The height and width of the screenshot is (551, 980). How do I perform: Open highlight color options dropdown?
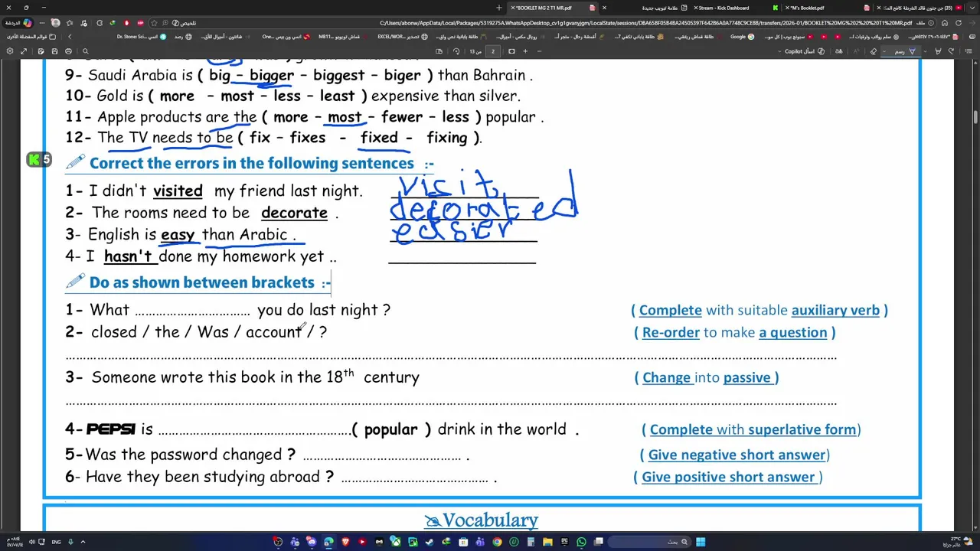tap(925, 51)
